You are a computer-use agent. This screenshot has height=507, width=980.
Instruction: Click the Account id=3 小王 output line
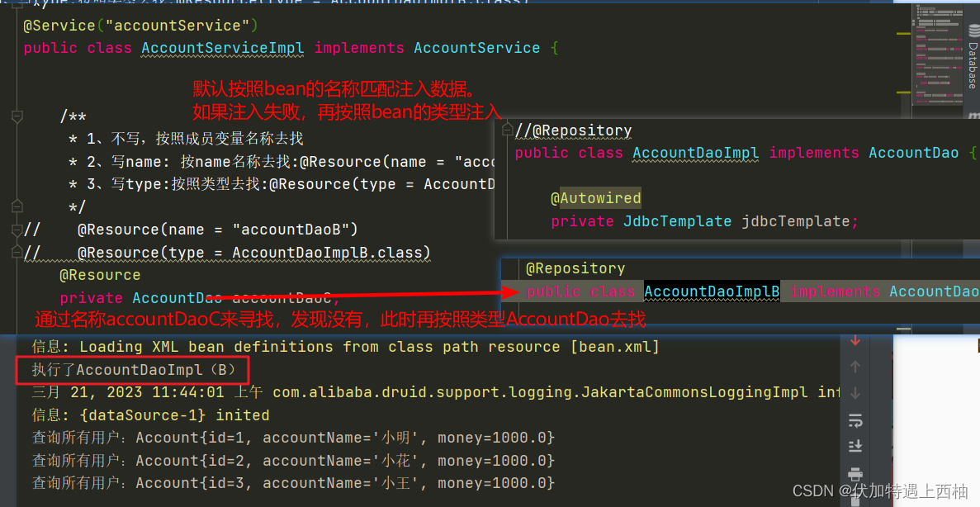click(x=293, y=483)
